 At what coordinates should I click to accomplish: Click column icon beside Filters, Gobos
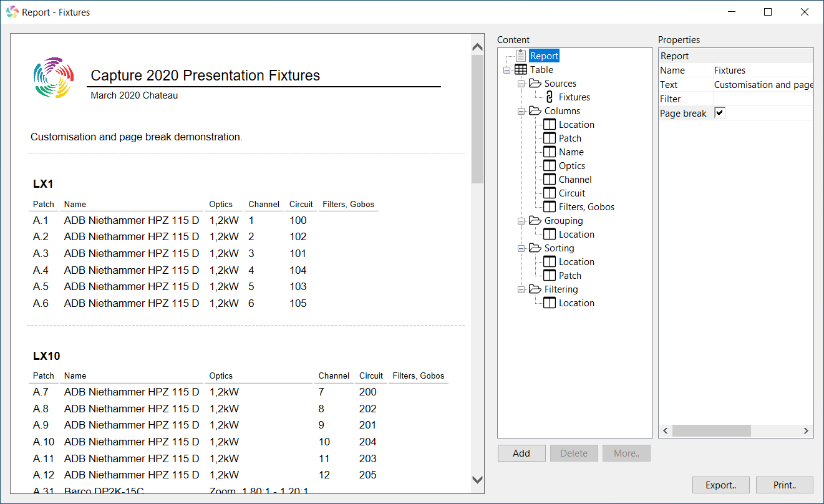pos(550,207)
